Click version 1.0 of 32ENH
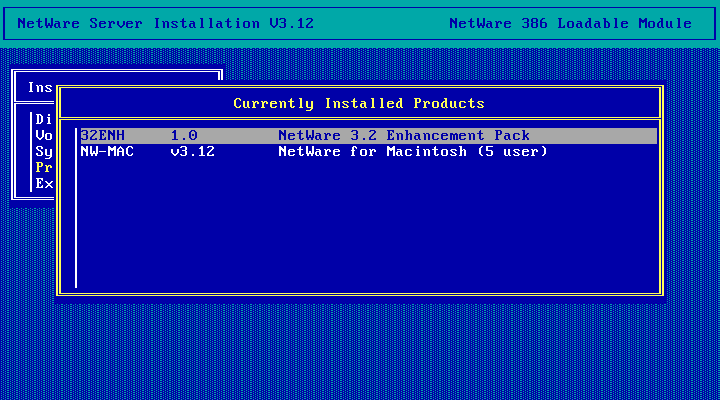 (184, 135)
